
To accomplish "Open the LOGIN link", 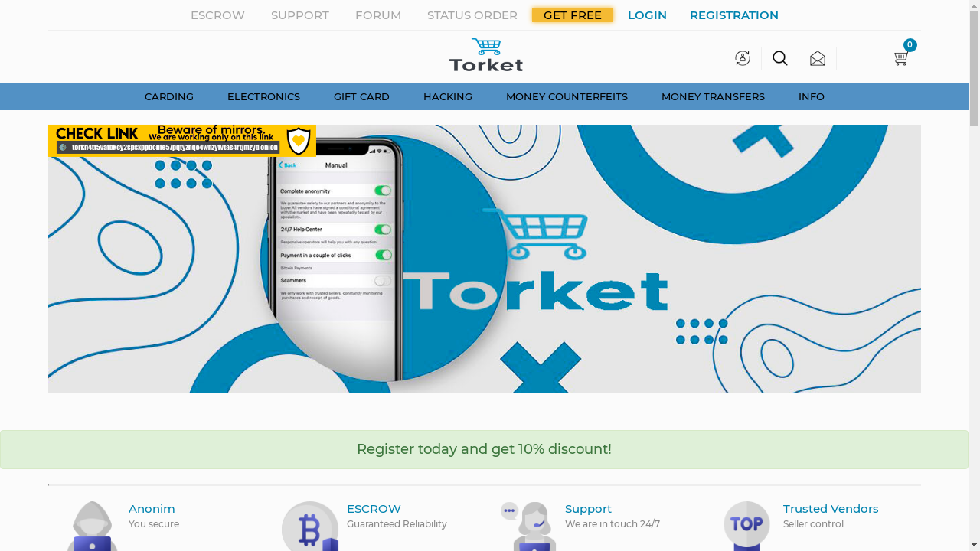I will [x=647, y=15].
